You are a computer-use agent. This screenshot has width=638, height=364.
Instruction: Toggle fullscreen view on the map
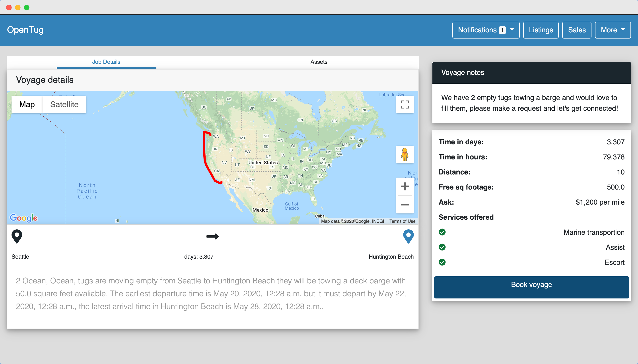click(405, 105)
